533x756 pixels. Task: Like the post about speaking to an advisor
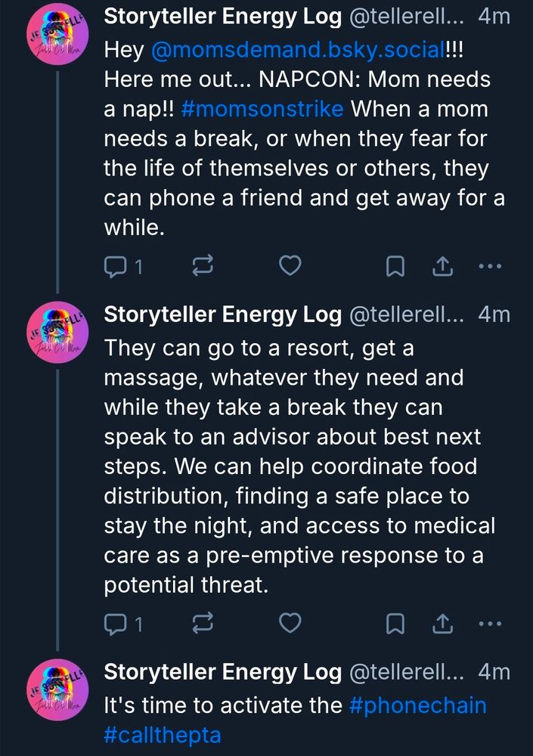click(x=290, y=623)
